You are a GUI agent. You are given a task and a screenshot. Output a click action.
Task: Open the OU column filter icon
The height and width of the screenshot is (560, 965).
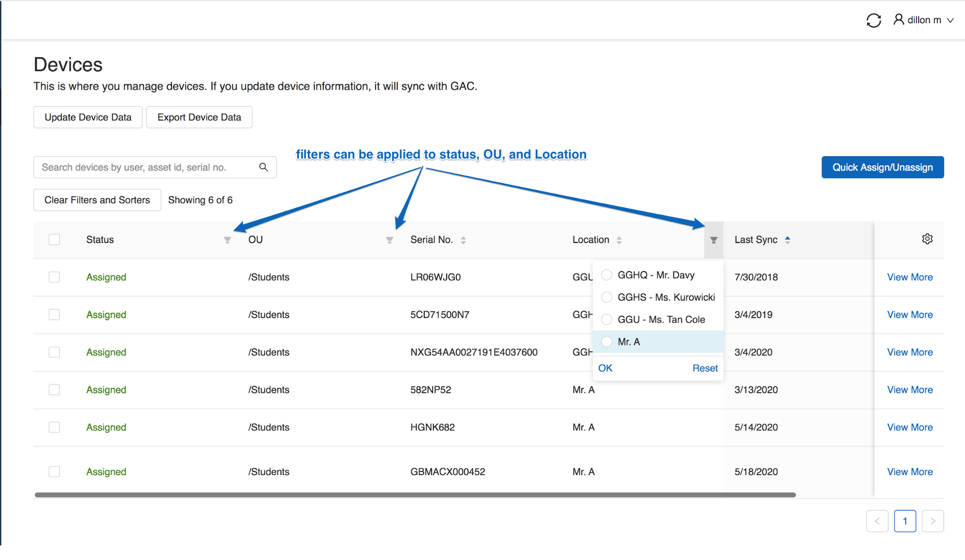[389, 239]
